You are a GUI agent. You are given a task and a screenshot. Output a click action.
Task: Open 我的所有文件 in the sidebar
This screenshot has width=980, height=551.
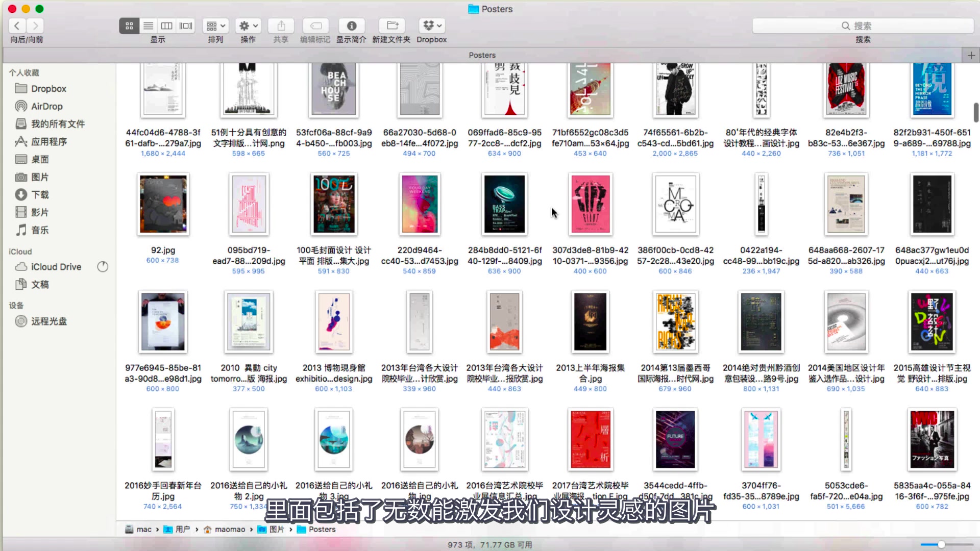point(58,124)
